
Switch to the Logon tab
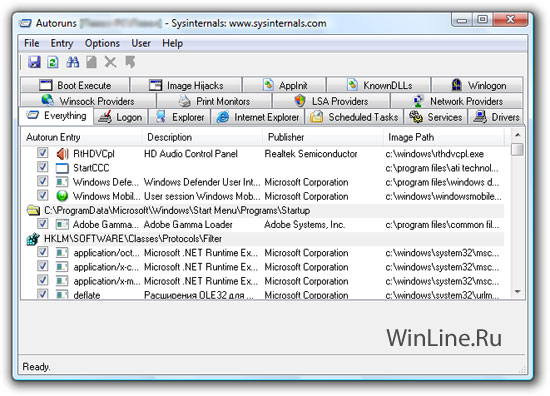point(121,117)
